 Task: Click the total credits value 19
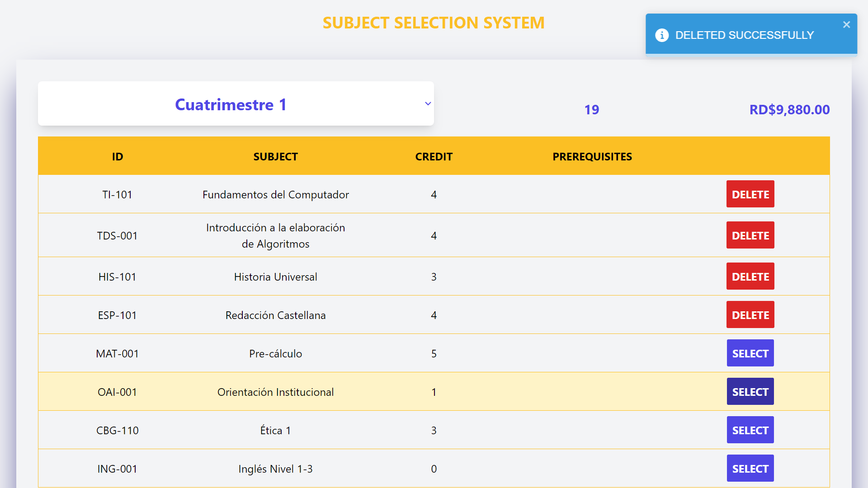[x=591, y=109]
